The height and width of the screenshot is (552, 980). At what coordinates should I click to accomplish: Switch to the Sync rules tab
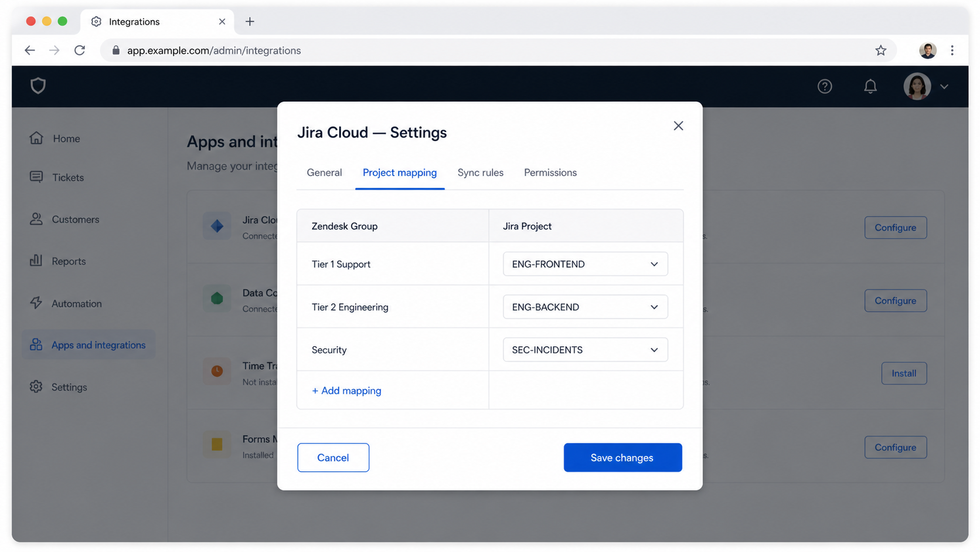(x=480, y=172)
